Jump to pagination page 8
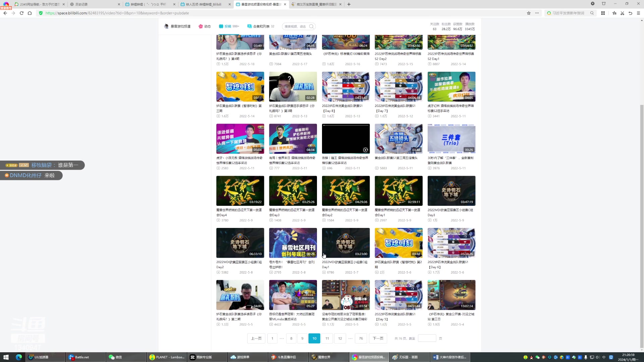The image size is (644, 362). pos(291,338)
